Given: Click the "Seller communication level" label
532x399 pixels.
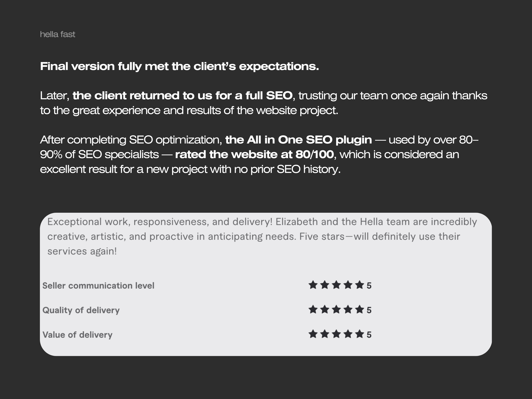Looking at the screenshot, I should coord(98,286).
